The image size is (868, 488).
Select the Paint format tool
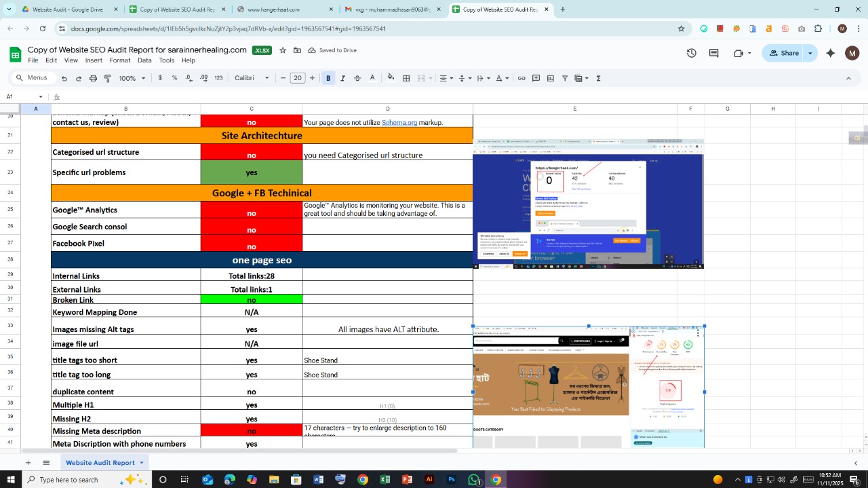tap(106, 77)
